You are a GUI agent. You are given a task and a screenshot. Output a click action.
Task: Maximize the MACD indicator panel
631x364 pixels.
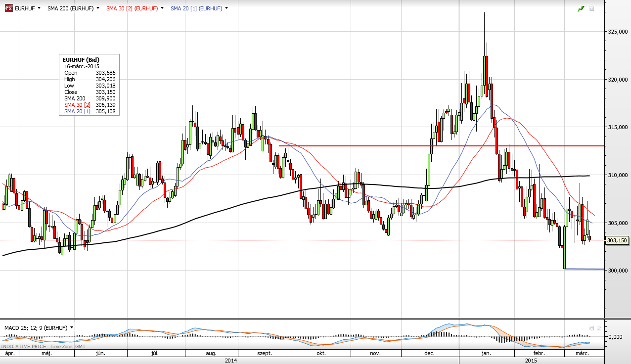coord(592,327)
